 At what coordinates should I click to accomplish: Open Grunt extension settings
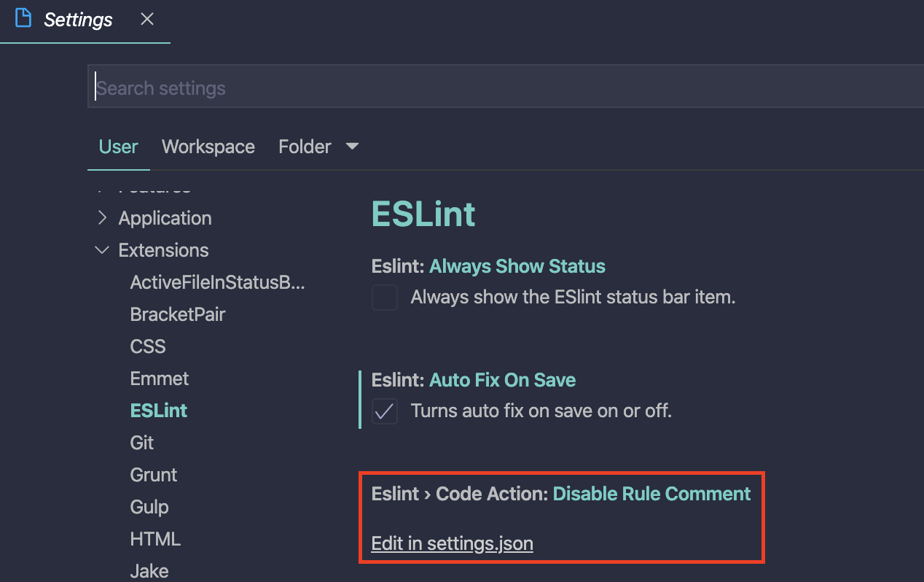pos(154,475)
